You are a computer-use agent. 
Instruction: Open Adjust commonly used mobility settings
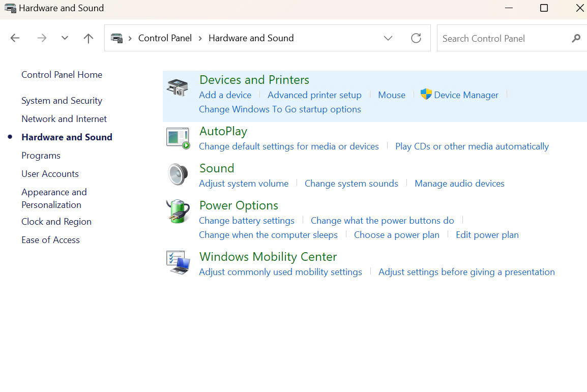[x=280, y=272]
